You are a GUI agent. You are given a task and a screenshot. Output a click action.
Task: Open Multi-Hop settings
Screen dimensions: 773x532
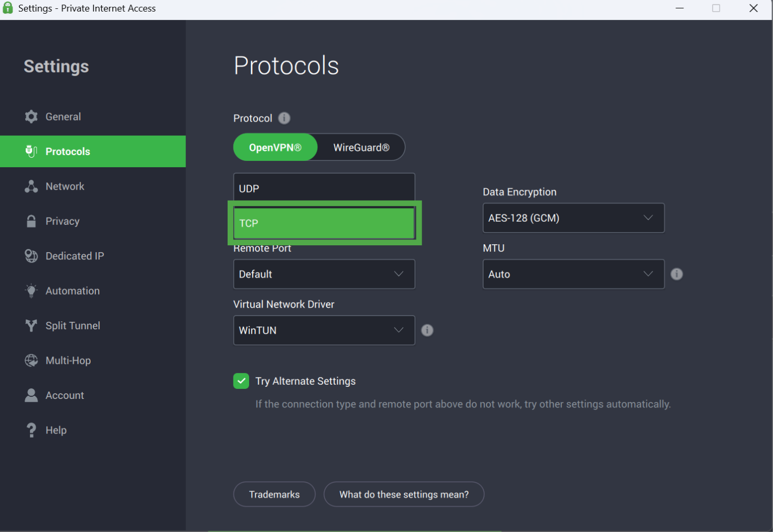pyautogui.click(x=93, y=361)
